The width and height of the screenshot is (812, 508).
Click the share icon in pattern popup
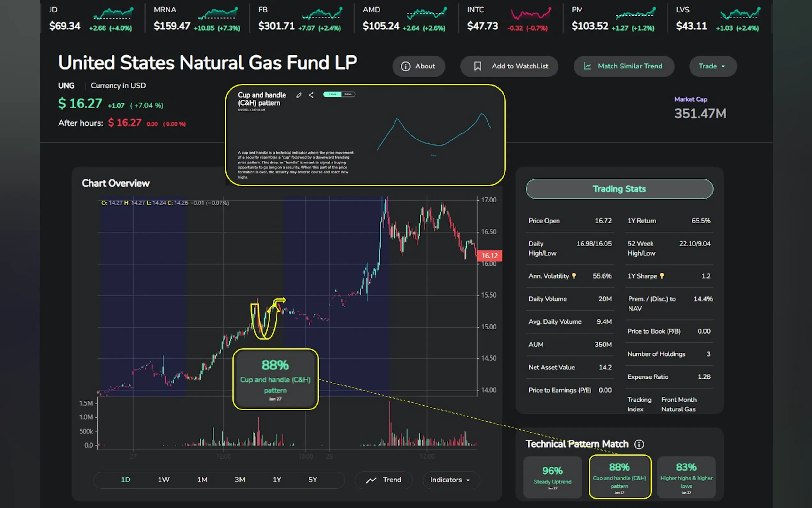311,95
